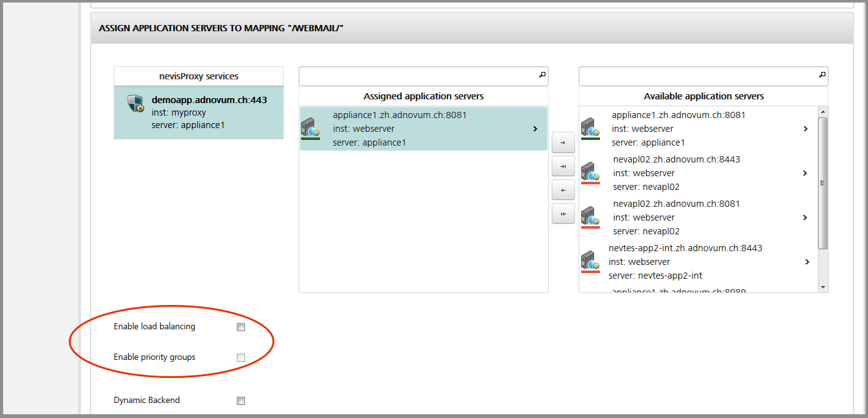The height and width of the screenshot is (418, 868).
Task: Click 'Available application servers' header
Action: pos(704,96)
